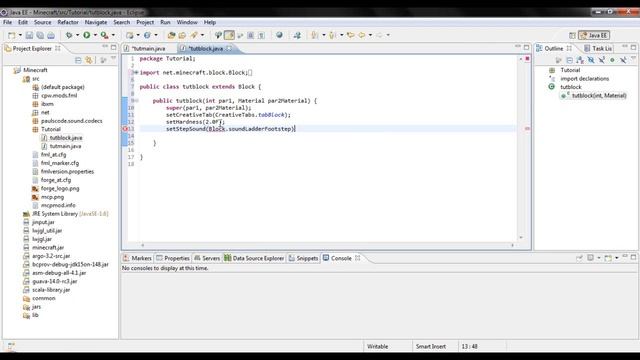
Task: Switch to the Markers tab
Action: click(138, 258)
